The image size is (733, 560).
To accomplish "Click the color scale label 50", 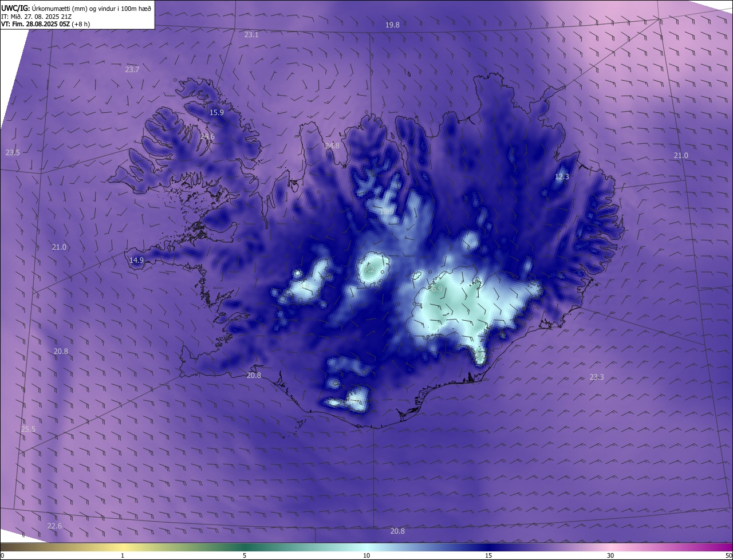I will (x=728, y=556).
